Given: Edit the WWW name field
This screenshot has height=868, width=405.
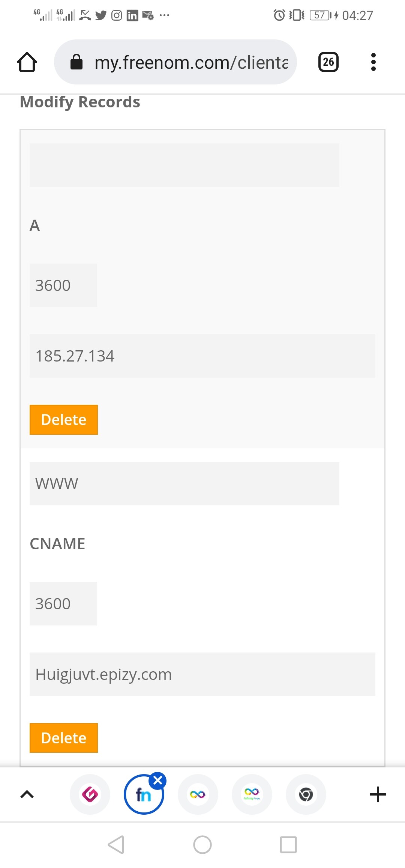Looking at the screenshot, I should click(x=184, y=484).
